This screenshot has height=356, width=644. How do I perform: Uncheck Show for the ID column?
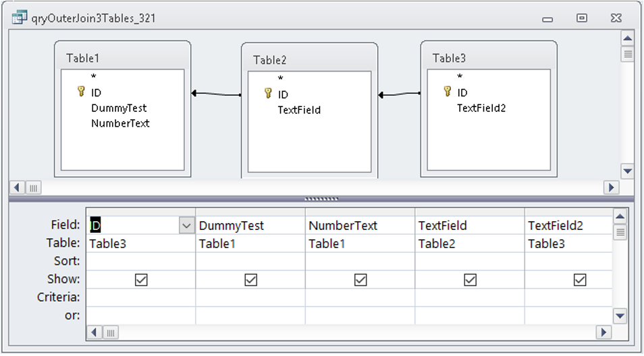point(141,280)
